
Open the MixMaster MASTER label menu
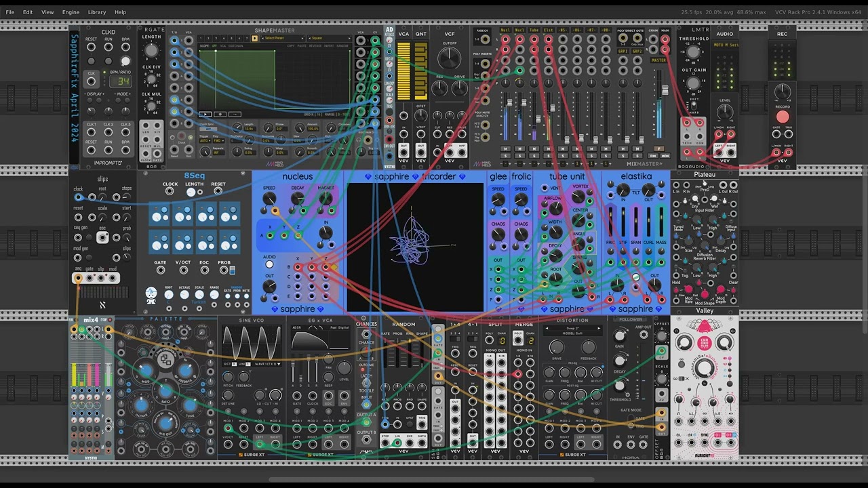coord(658,60)
